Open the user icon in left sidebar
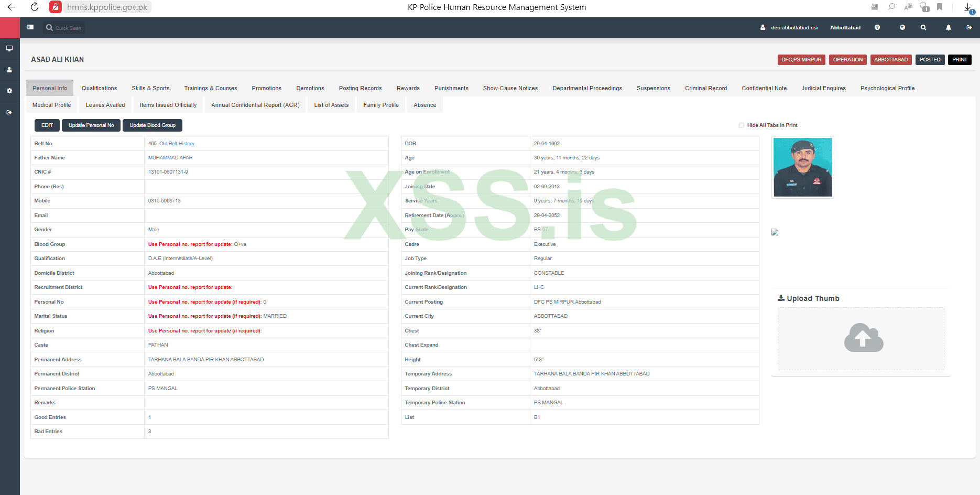Screen dimensions: 980x495 click(x=9, y=70)
